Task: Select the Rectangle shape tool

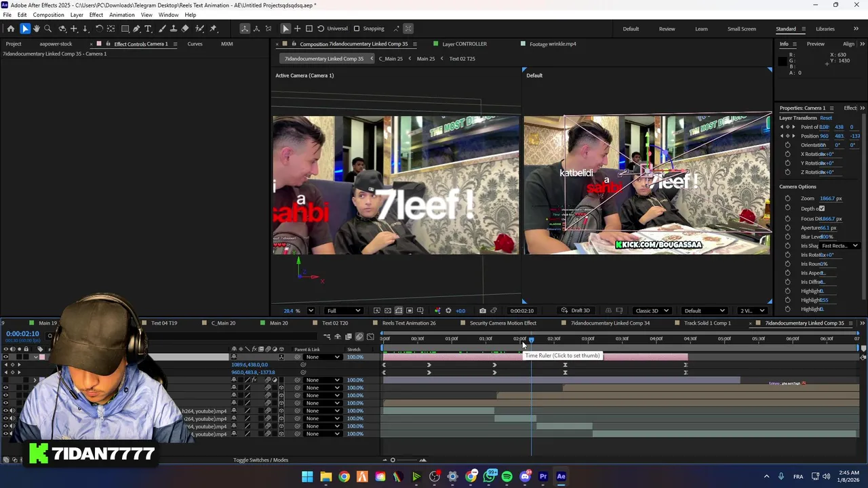Action: point(125,28)
